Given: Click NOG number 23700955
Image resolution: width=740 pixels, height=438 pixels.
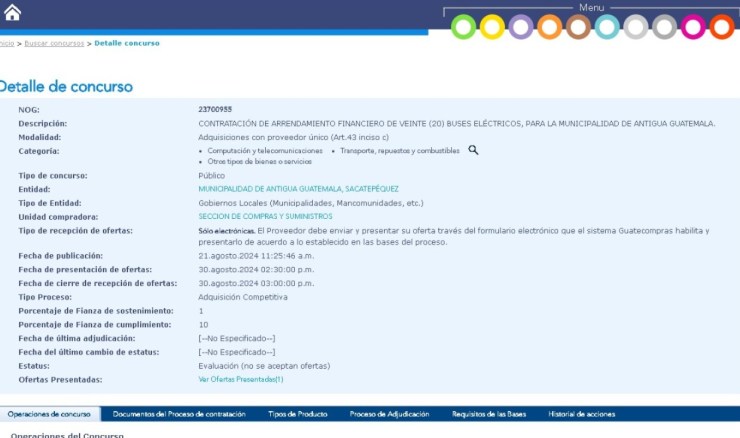Looking at the screenshot, I should point(215,109).
